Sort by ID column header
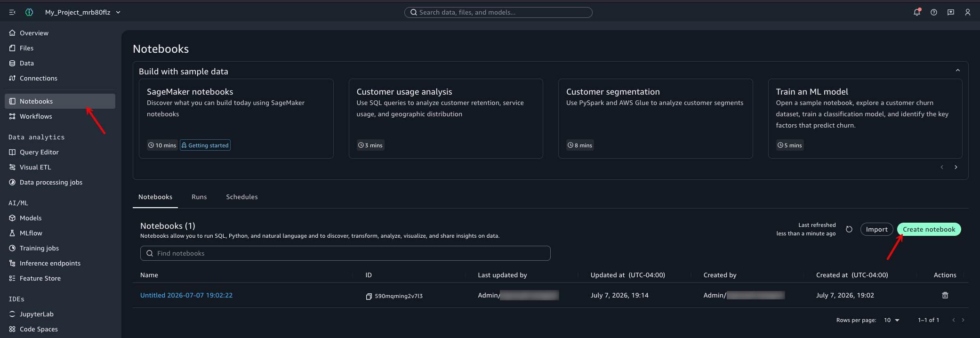The image size is (980, 338). (x=369, y=275)
